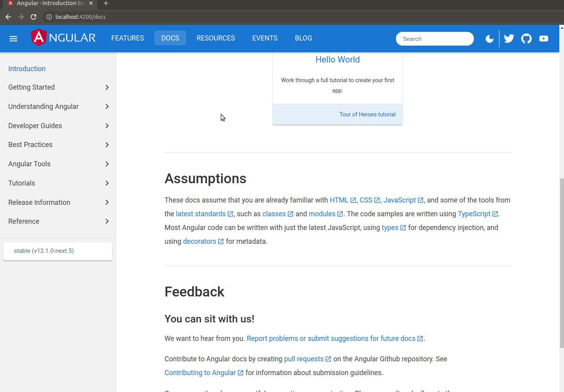564x392 pixels.
Task: Expand Developer Guides chevron
Action: pos(107,126)
